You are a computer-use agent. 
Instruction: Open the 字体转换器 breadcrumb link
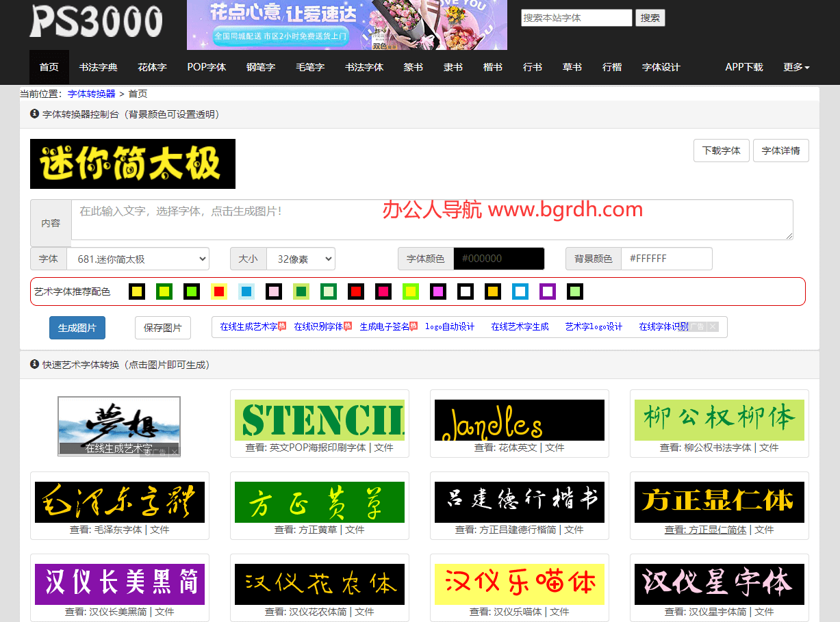91,94
